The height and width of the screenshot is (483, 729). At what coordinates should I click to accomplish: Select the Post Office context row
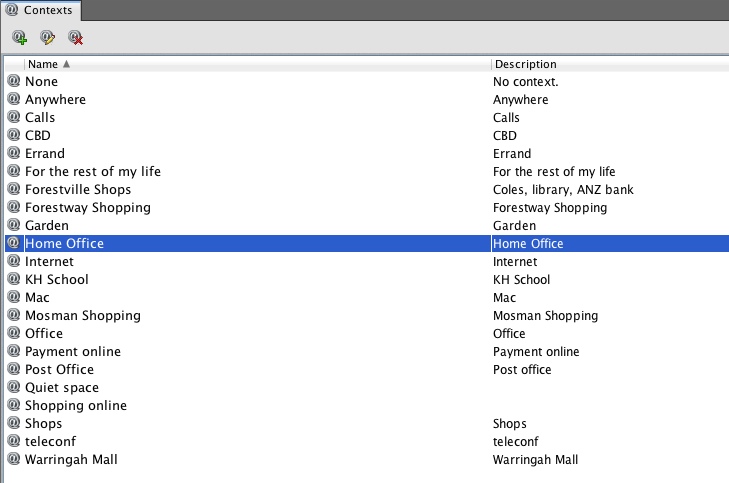60,370
